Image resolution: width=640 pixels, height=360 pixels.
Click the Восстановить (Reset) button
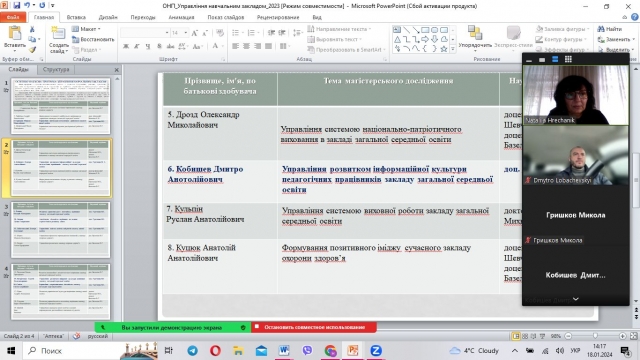pyautogui.click(x=93, y=40)
